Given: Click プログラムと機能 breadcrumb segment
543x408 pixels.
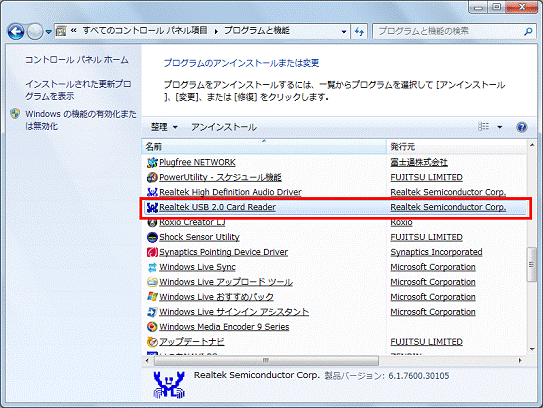Looking at the screenshot, I should pos(257,31).
